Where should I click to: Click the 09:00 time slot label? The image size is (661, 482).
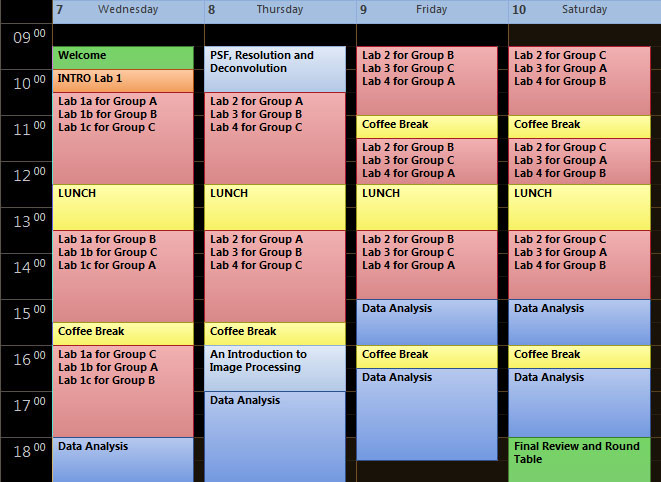26,38
